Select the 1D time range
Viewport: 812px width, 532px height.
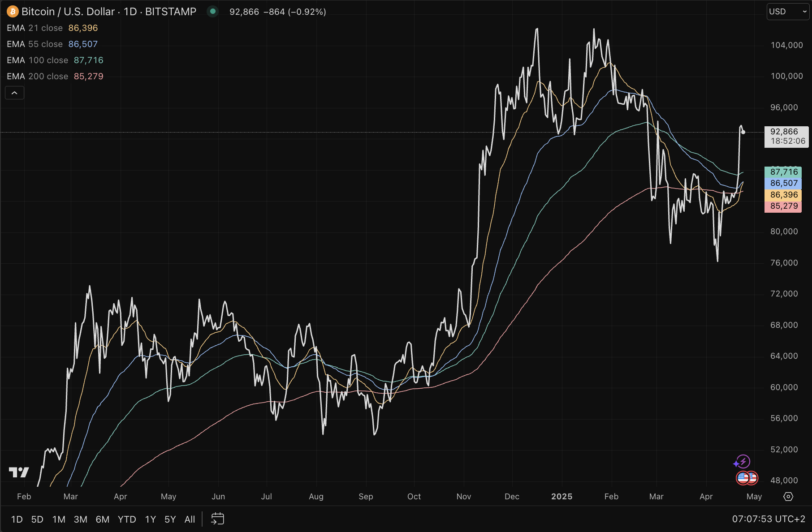point(17,519)
